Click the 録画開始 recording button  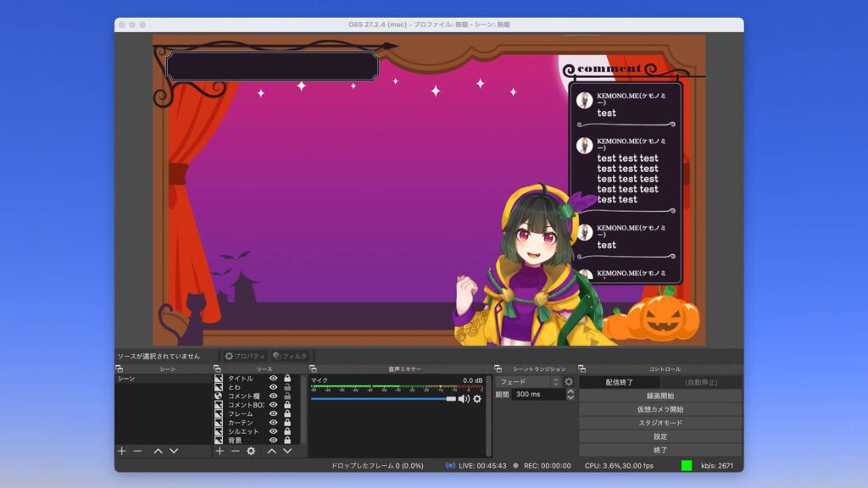coord(659,396)
